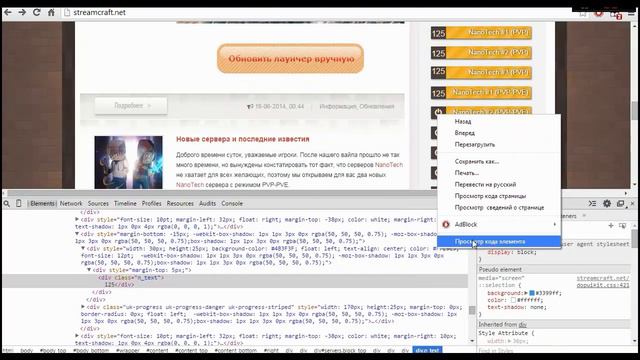
Task: Click the Подробнее button
Action: (131, 106)
